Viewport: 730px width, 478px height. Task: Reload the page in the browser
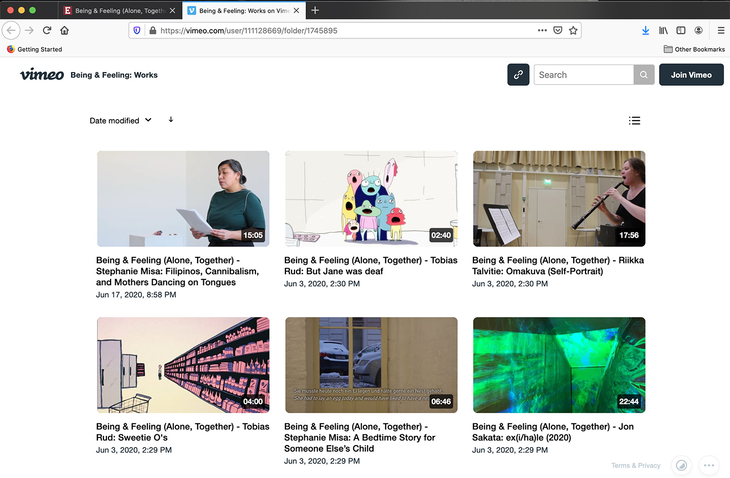point(47,31)
